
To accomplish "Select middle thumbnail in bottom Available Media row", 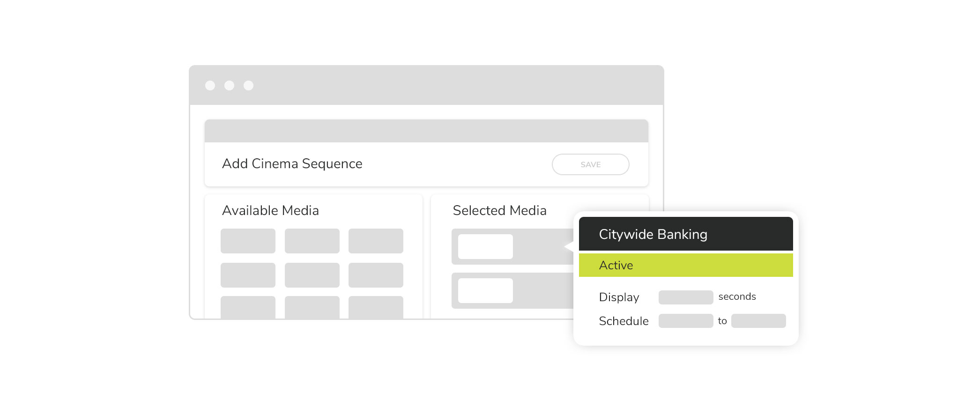I will pos(312,307).
